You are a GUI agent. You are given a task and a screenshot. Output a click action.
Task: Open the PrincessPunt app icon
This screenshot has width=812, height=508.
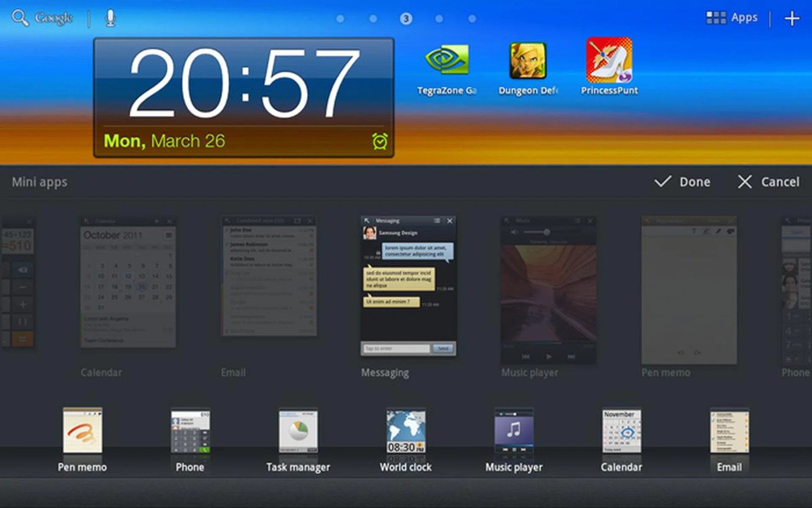click(x=609, y=60)
